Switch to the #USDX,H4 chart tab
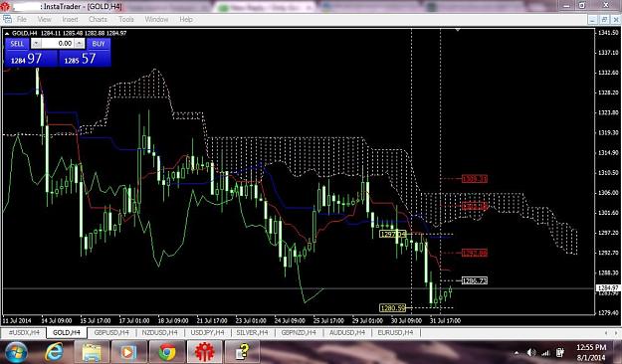Image resolution: width=622 pixels, height=364 pixels. [24, 332]
